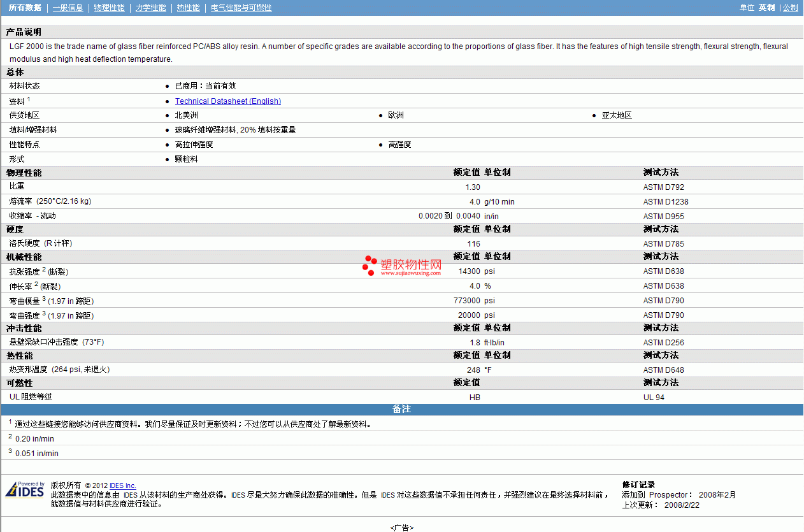804x532 pixels.
Task: Click footnote 2 next to 伸长率
Action: [x=36, y=284]
